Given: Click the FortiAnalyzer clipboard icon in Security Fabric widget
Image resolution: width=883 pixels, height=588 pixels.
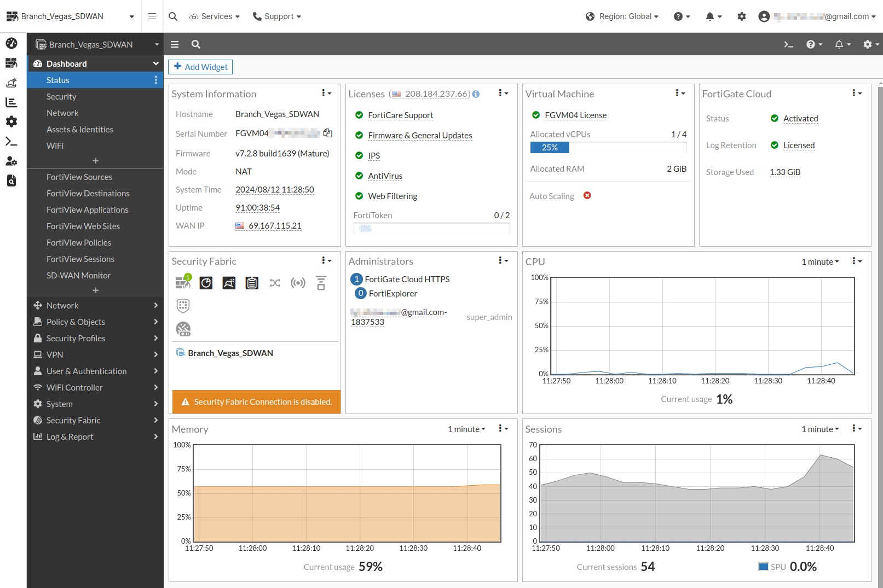Looking at the screenshot, I should tap(252, 283).
